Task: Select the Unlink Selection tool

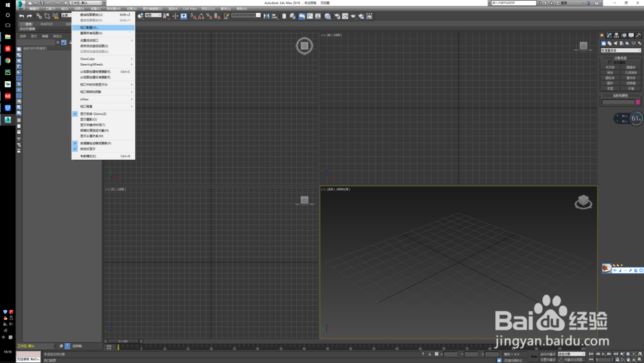Action: (x=47, y=16)
